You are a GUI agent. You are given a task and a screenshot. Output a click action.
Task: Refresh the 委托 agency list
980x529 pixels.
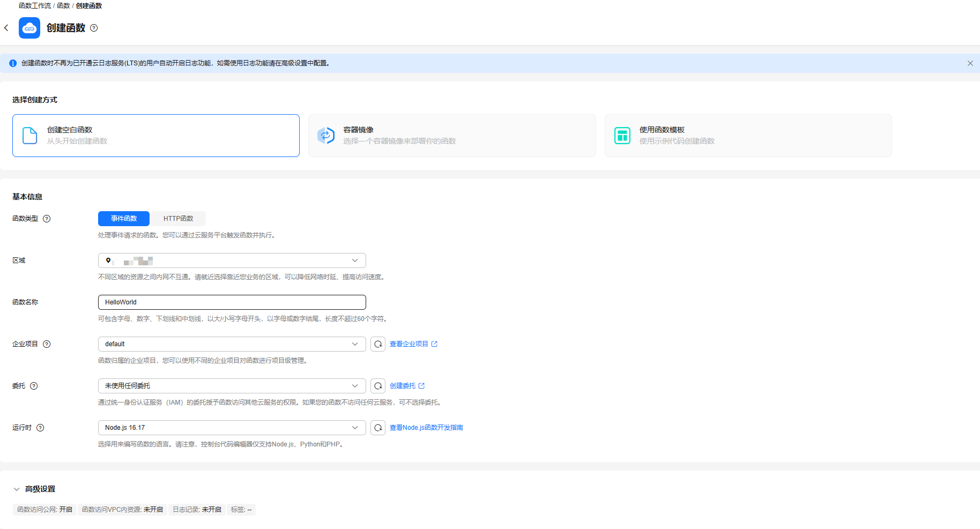pyautogui.click(x=378, y=386)
